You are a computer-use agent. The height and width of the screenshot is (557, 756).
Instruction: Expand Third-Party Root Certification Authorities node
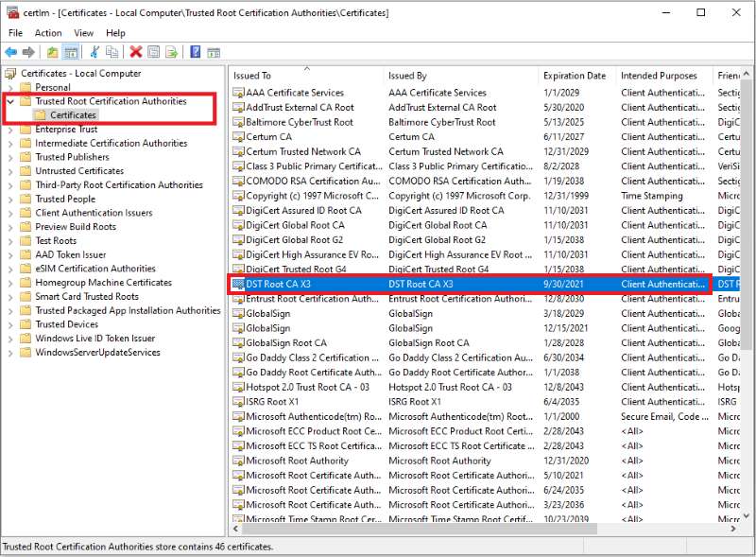[10, 185]
